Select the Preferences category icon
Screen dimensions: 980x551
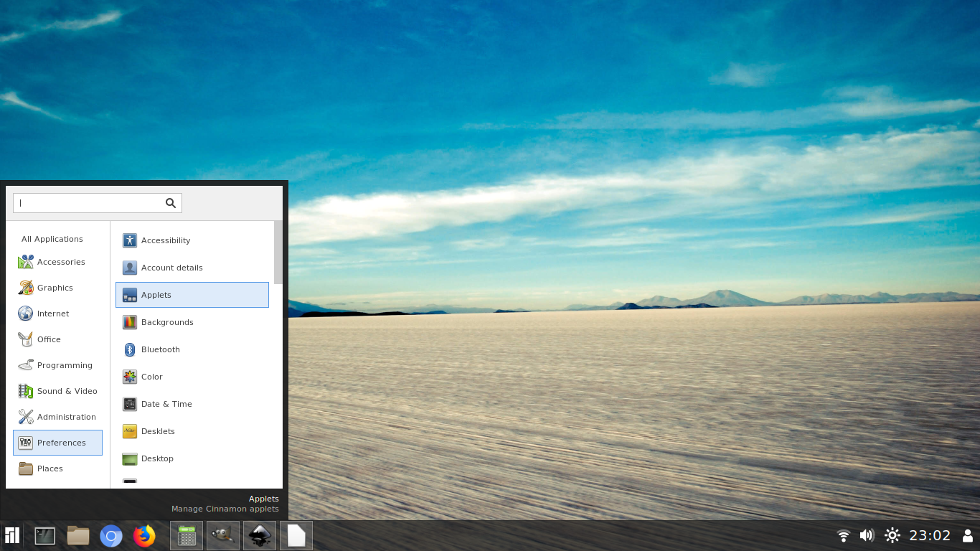[26, 443]
